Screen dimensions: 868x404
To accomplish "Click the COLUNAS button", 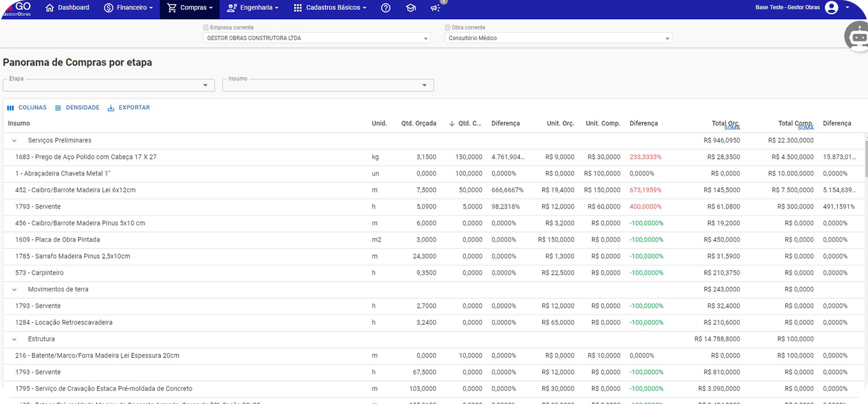I will coord(27,108).
